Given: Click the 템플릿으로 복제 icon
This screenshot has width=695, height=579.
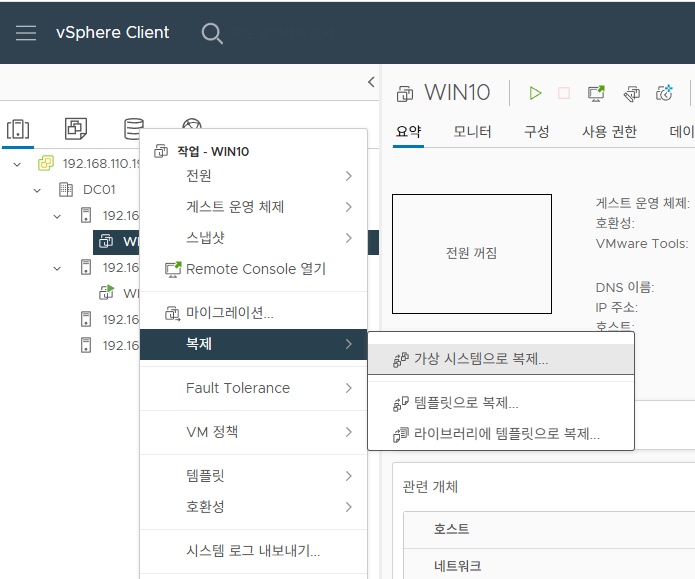Looking at the screenshot, I should (401, 403).
